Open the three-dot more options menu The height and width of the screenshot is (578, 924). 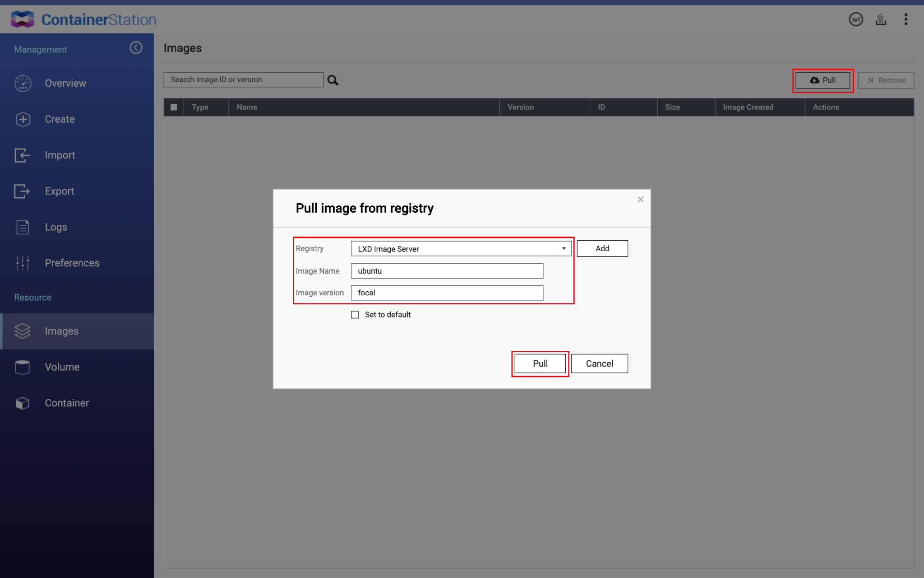coord(906,19)
